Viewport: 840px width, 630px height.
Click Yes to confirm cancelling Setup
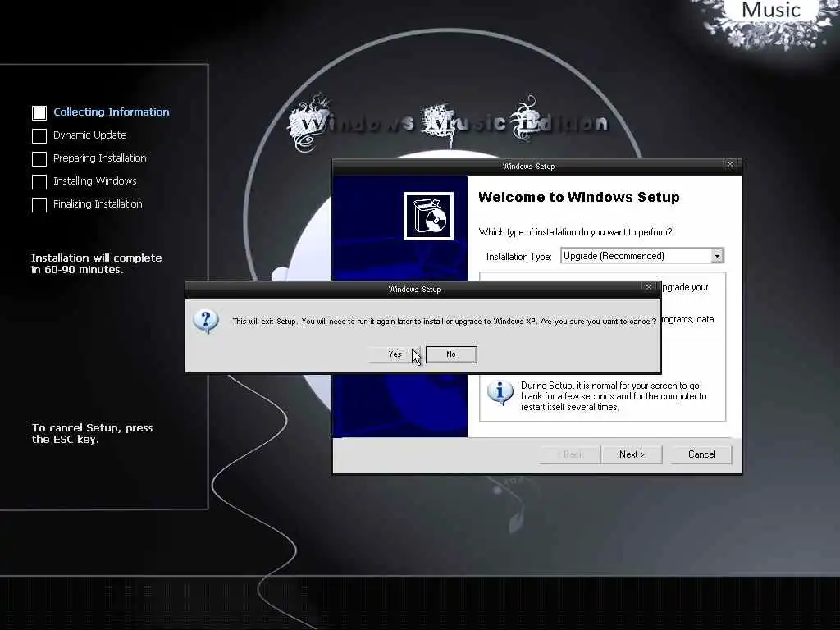point(395,354)
